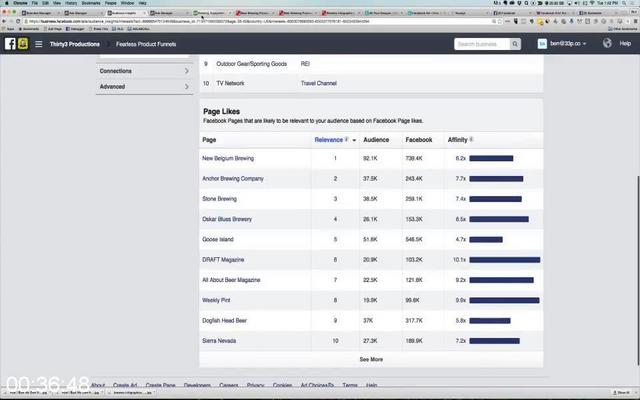Expand the Connections section
Viewport: 640px width, 400px height.
144,71
